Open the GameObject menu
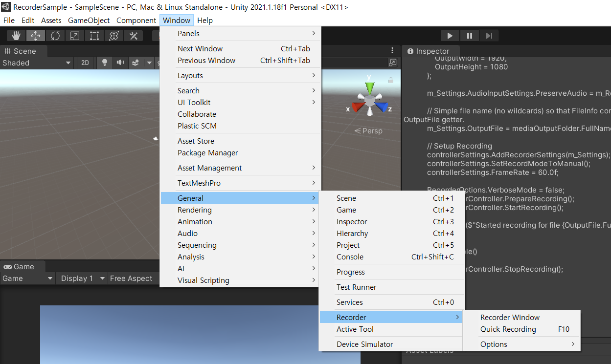The width and height of the screenshot is (611, 364). pos(89,20)
